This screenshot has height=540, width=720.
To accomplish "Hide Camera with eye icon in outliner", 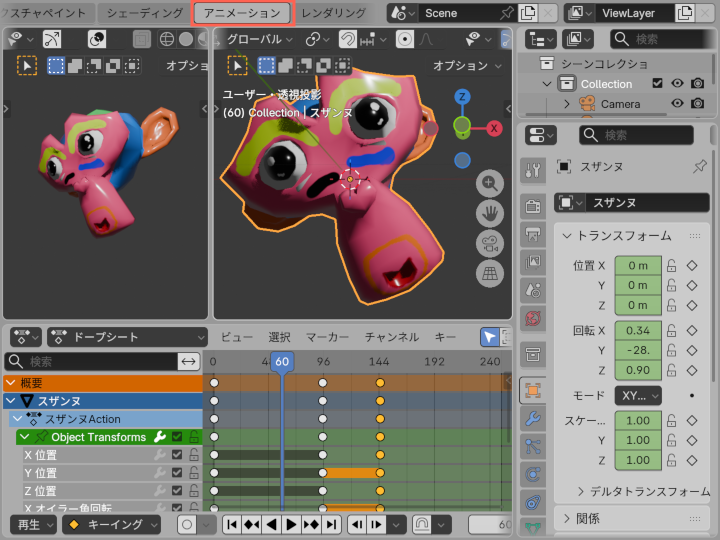I will point(677,103).
